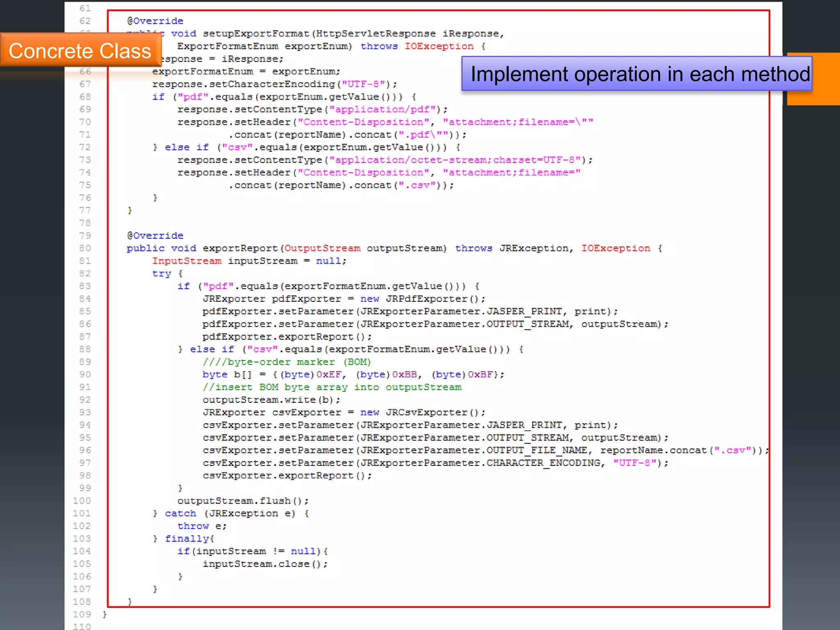Click the inputStream.close() call
The height and width of the screenshot is (630, 840).
point(265,564)
